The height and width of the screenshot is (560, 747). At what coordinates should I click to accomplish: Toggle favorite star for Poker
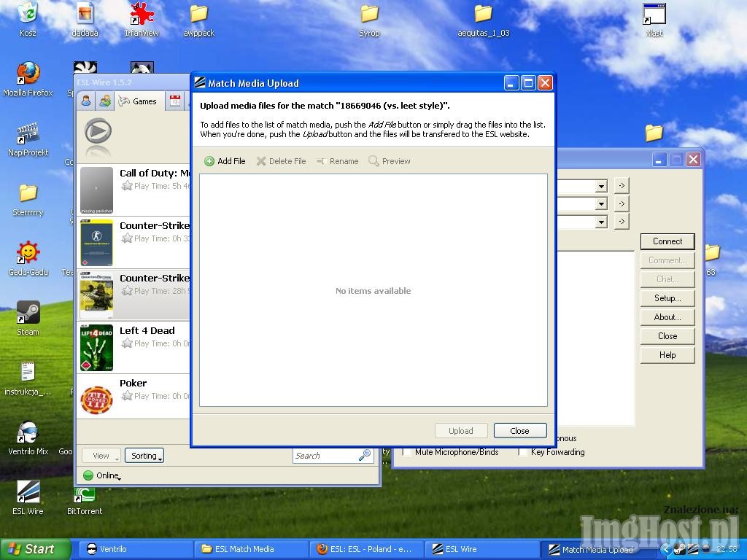127,395
